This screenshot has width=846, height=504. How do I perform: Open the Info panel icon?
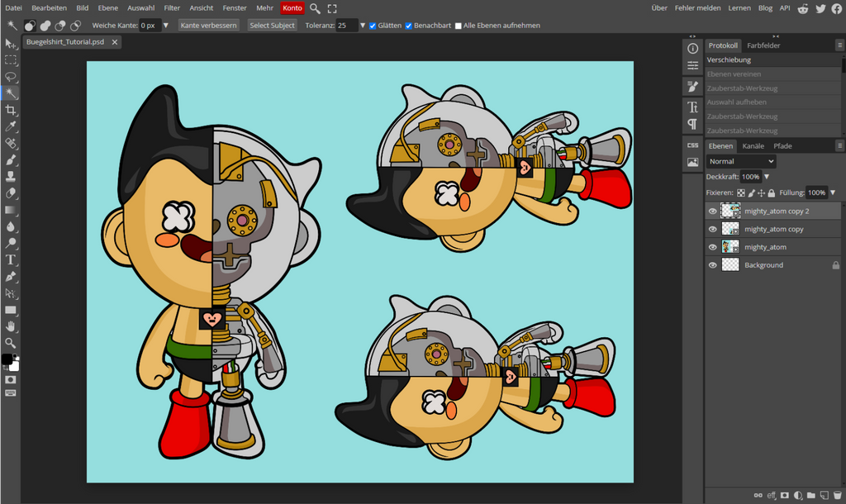[x=693, y=49]
